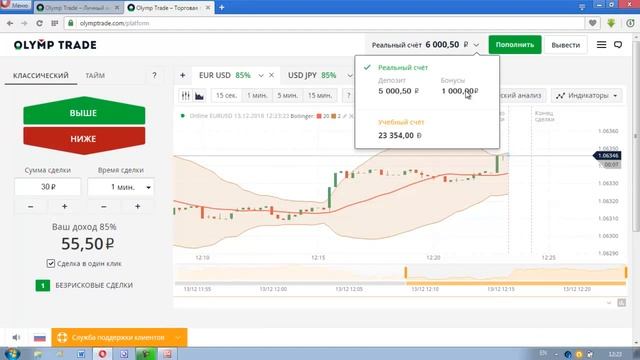Click the Сумма сделки amount field
The width and height of the screenshot is (640, 360).
coord(48,187)
